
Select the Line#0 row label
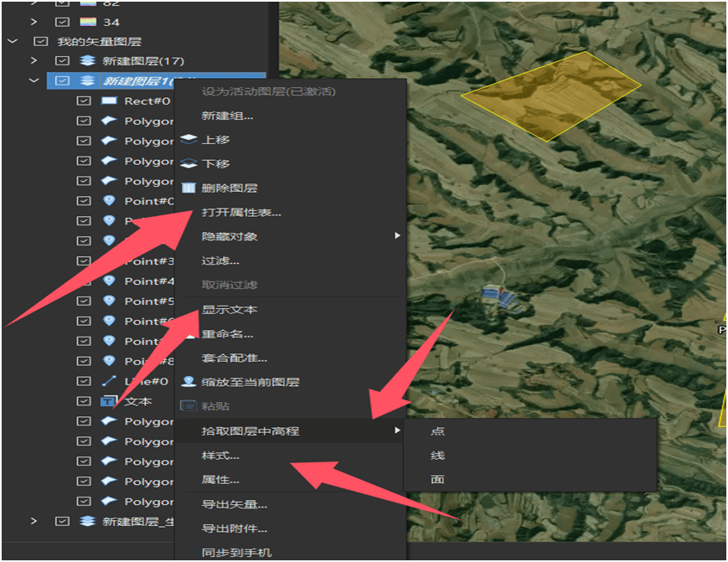[x=147, y=381]
